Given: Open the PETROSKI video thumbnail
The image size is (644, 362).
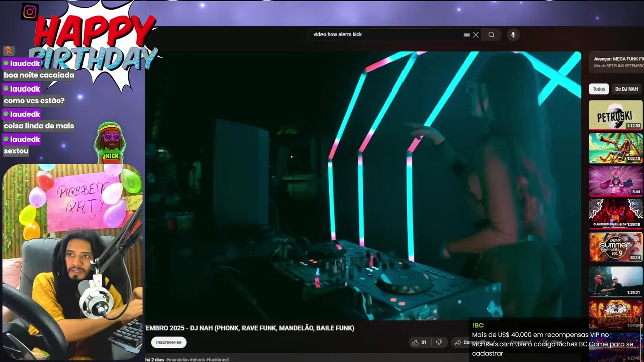Looking at the screenshot, I should tap(616, 115).
